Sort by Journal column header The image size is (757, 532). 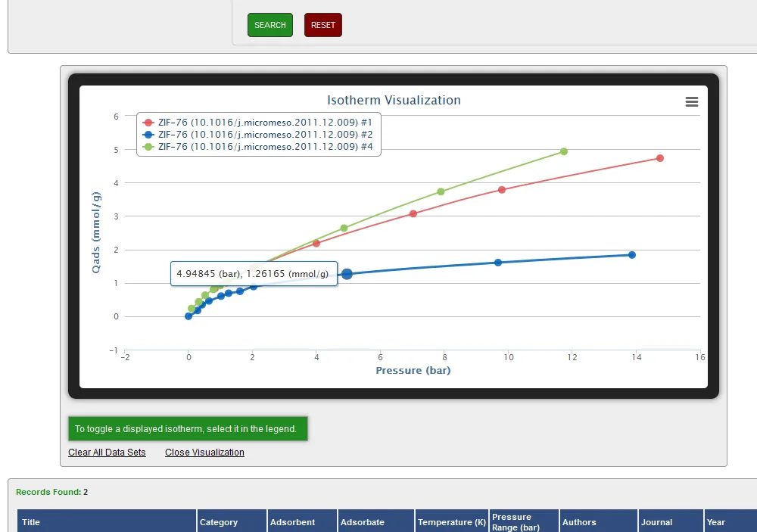(x=657, y=522)
